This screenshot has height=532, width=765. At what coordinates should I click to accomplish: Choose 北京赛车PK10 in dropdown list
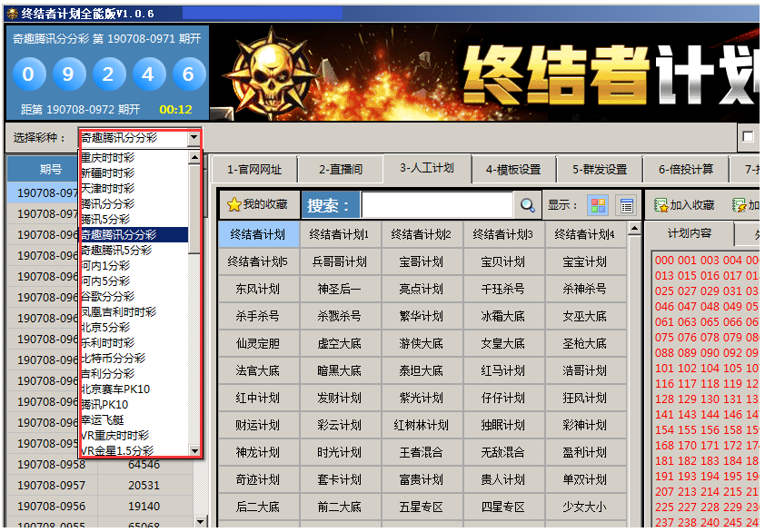pos(115,389)
